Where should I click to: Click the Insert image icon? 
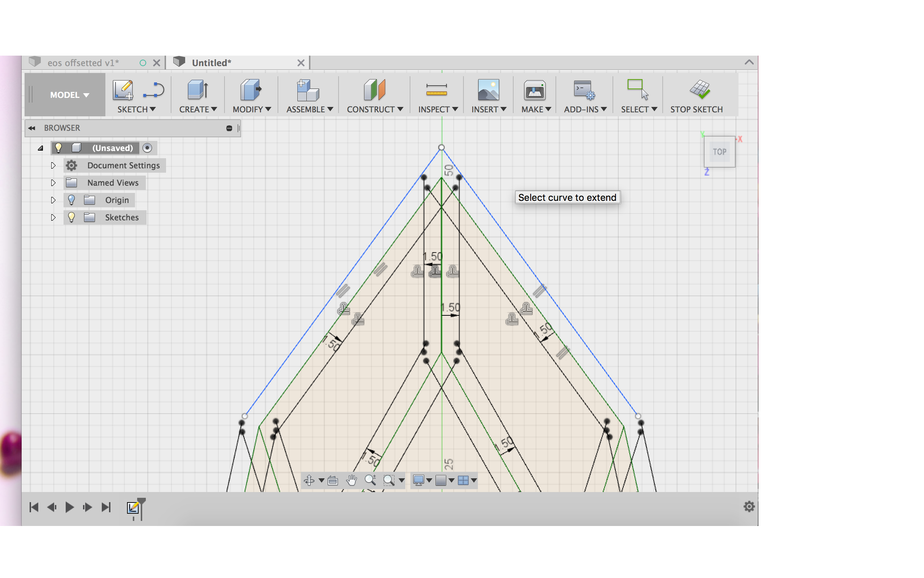488,90
